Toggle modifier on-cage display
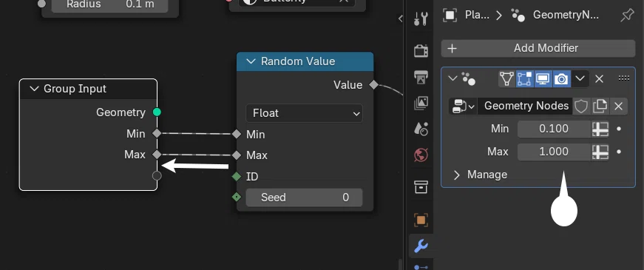This screenshot has height=270, width=644. [x=506, y=78]
